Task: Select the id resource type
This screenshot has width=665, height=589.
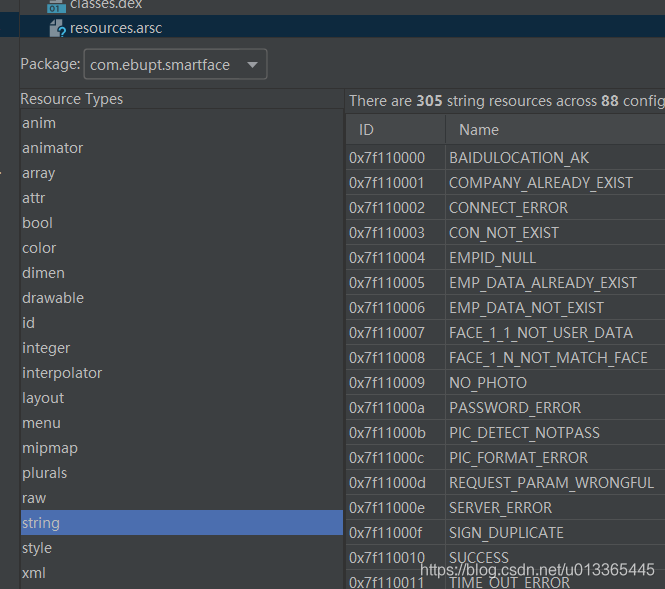Action: coord(182,323)
